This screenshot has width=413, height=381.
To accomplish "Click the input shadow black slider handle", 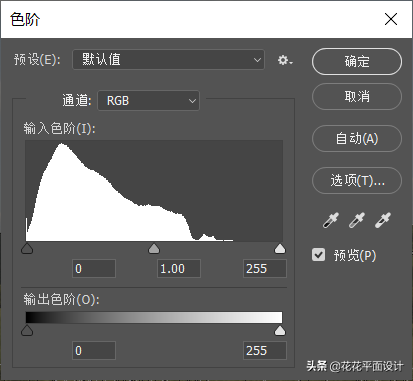I will click(x=27, y=249).
